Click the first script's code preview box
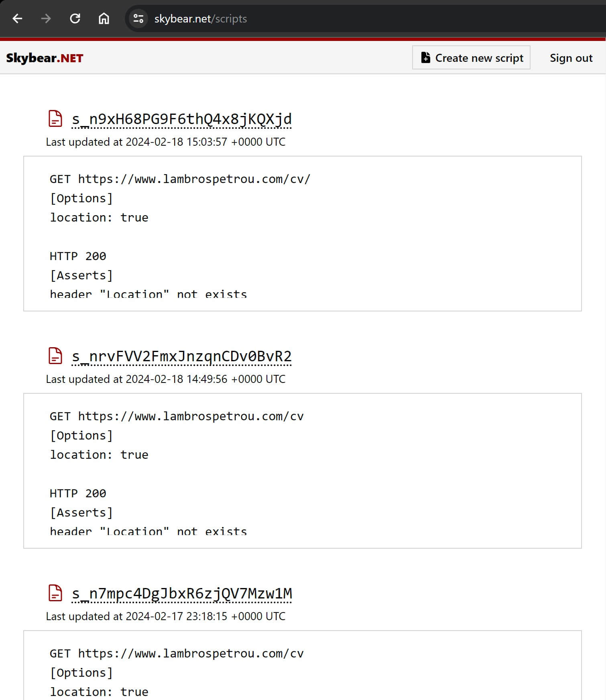The width and height of the screenshot is (606, 700). pos(302,233)
